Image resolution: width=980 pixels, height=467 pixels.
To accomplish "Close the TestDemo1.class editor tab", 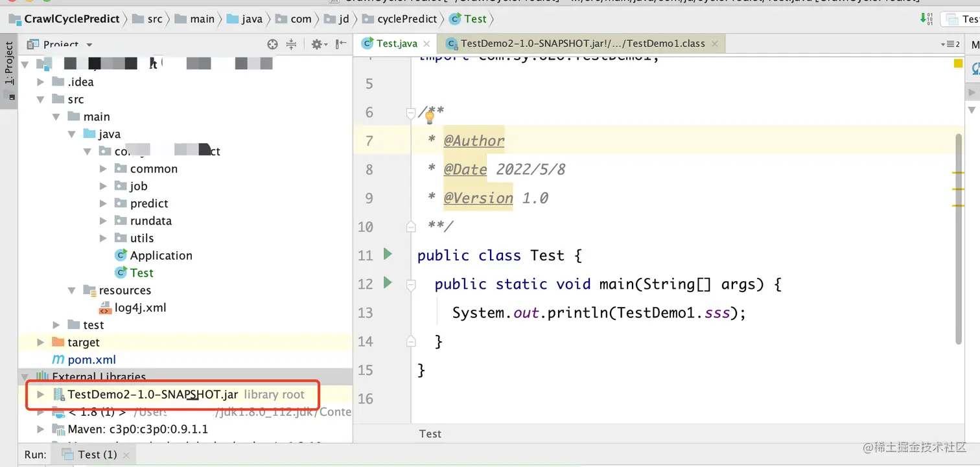I will tap(715, 44).
